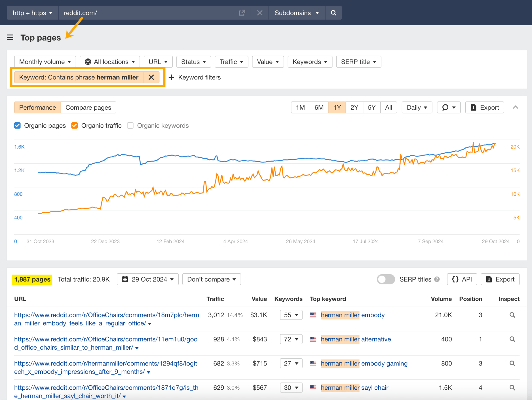Open the Monthly volume filter dropdown
Screen dimensions: 532x400
[x=45, y=62]
